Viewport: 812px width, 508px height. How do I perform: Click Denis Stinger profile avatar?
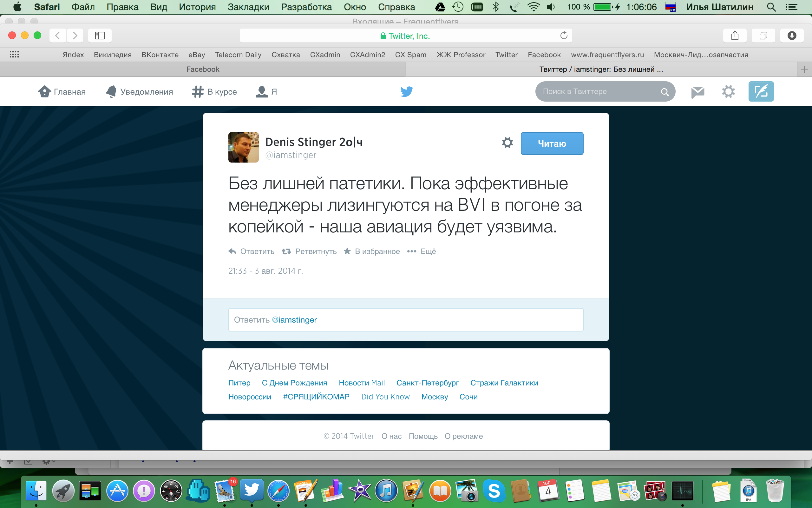point(243,147)
